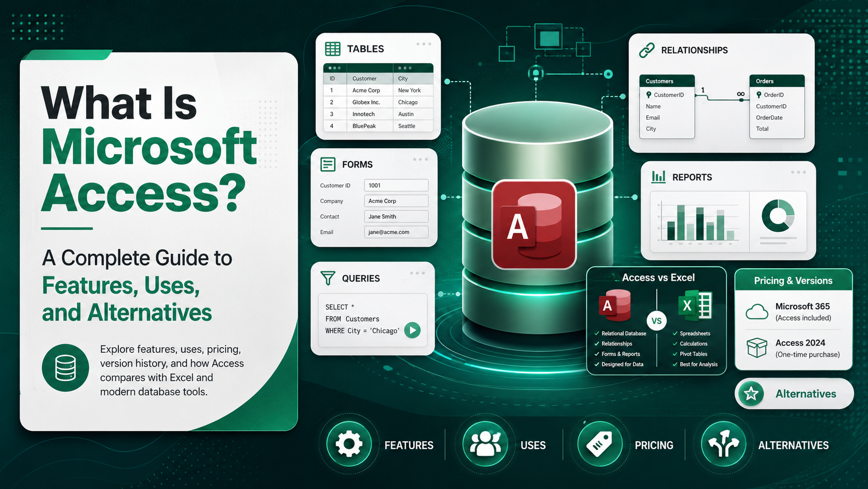Click the cloud icon beside Microsoft 365
Image resolution: width=868 pixels, height=489 pixels.
coord(757,312)
